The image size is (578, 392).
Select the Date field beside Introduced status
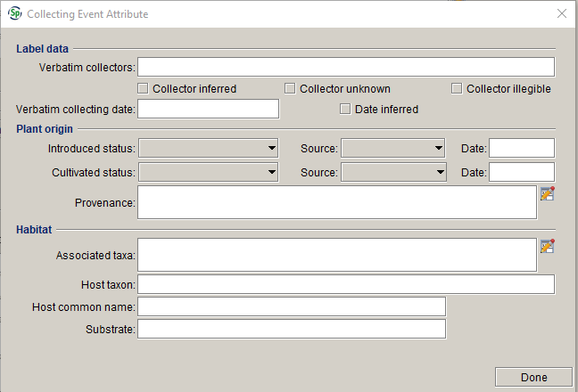pos(522,148)
